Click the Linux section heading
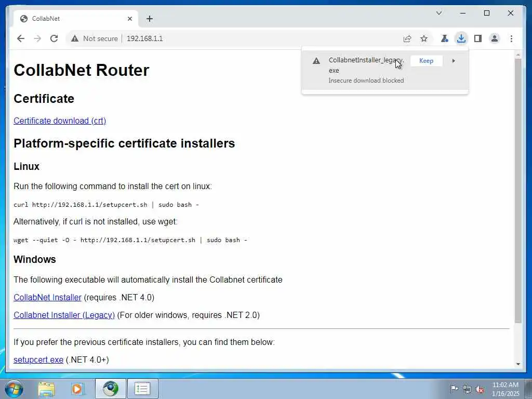This screenshot has height=399, width=532. pyautogui.click(x=26, y=166)
